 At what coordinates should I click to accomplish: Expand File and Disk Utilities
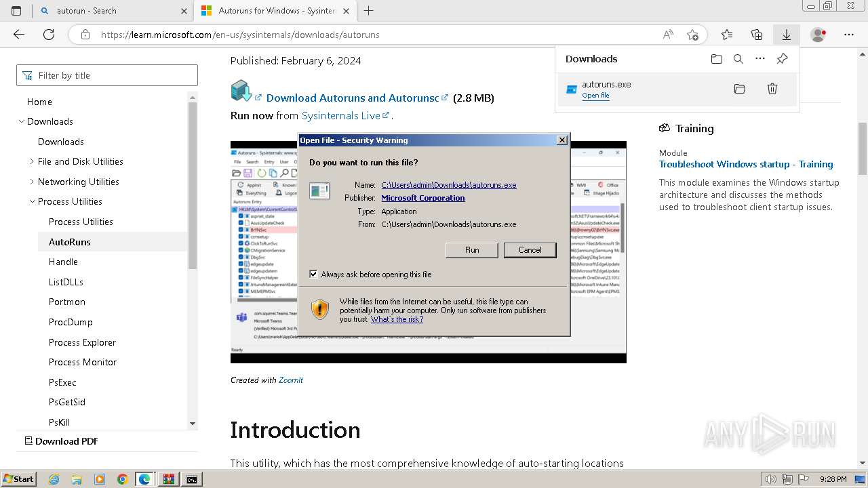tap(32, 161)
